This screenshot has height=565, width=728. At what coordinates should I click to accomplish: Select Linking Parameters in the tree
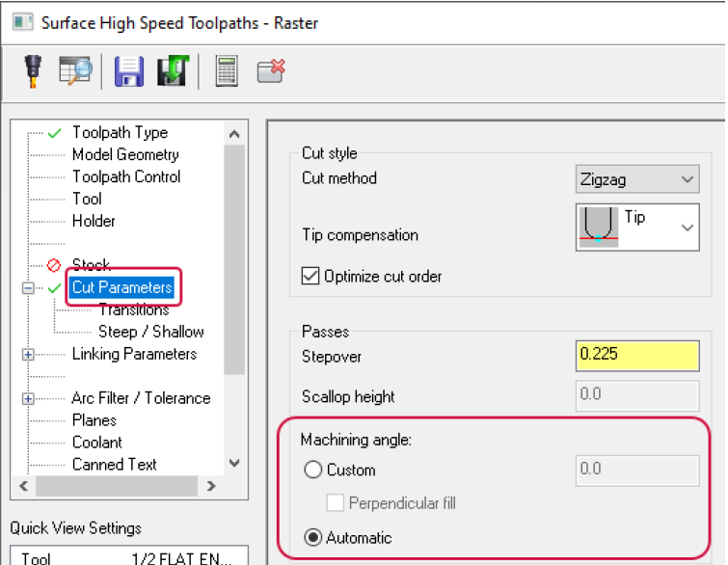tap(134, 354)
